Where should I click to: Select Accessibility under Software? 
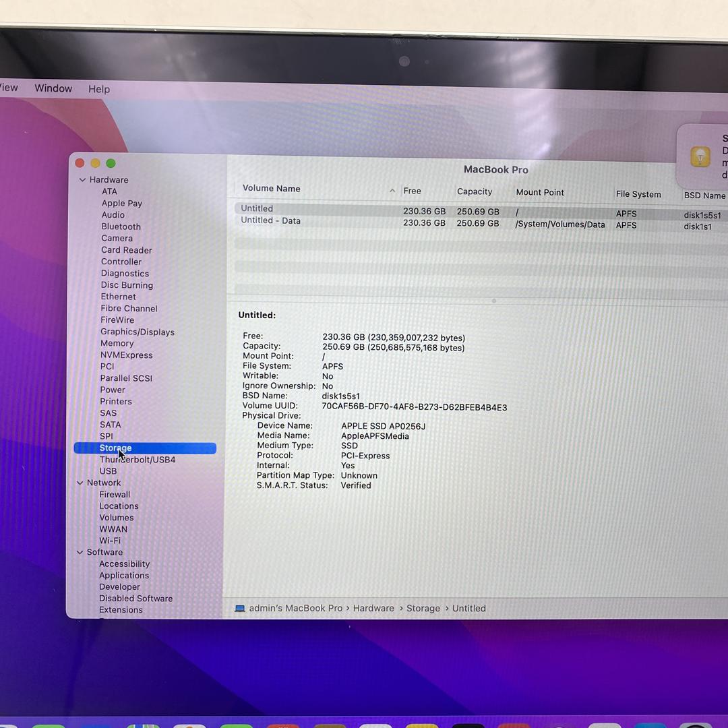pos(125,564)
